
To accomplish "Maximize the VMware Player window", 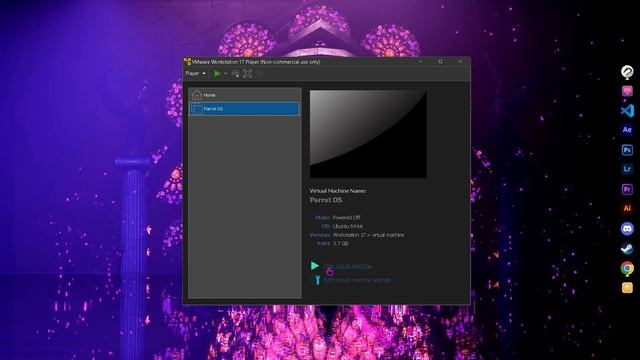I will [x=440, y=62].
